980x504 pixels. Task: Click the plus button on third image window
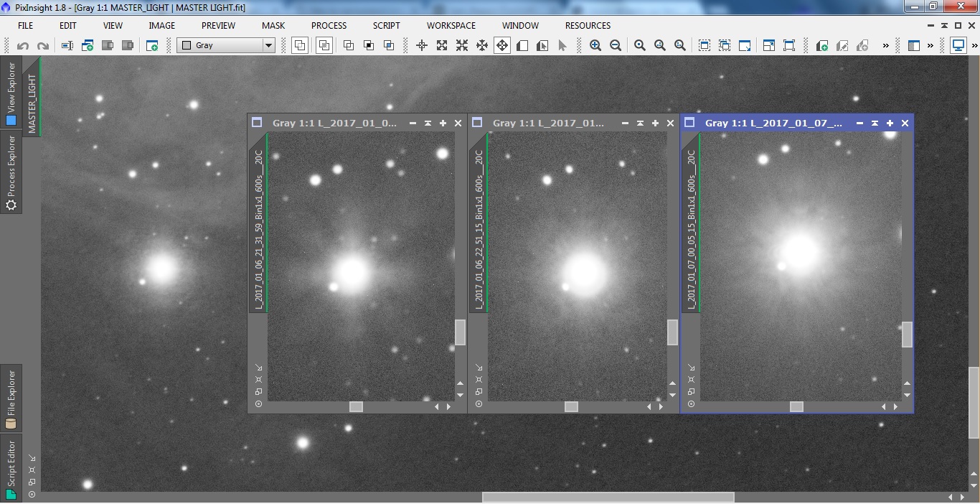(890, 123)
